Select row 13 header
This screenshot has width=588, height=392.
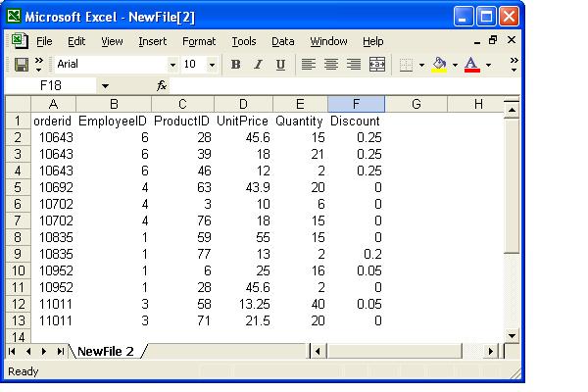[18, 320]
